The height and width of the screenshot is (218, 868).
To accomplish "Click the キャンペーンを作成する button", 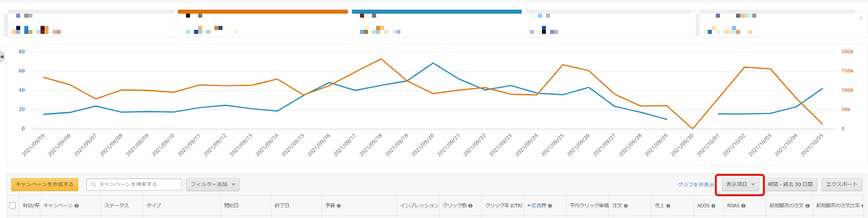I will [x=44, y=184].
